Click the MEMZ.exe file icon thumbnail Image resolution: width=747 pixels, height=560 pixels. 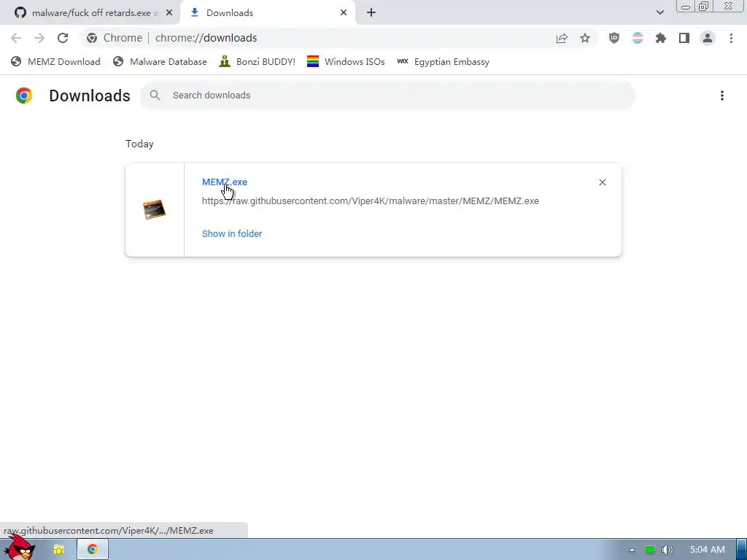(x=155, y=209)
